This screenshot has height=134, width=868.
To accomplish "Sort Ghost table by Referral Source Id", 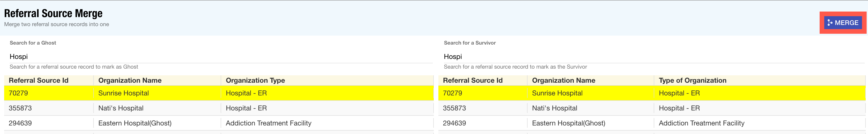I will (38, 80).
